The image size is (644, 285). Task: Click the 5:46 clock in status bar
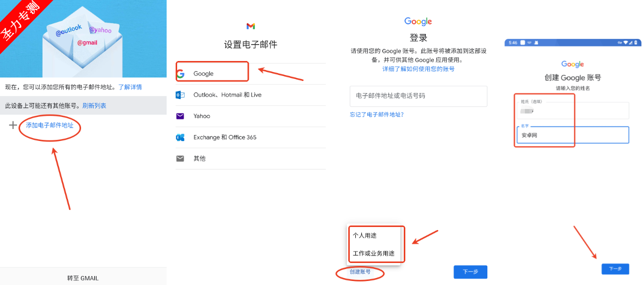point(513,43)
